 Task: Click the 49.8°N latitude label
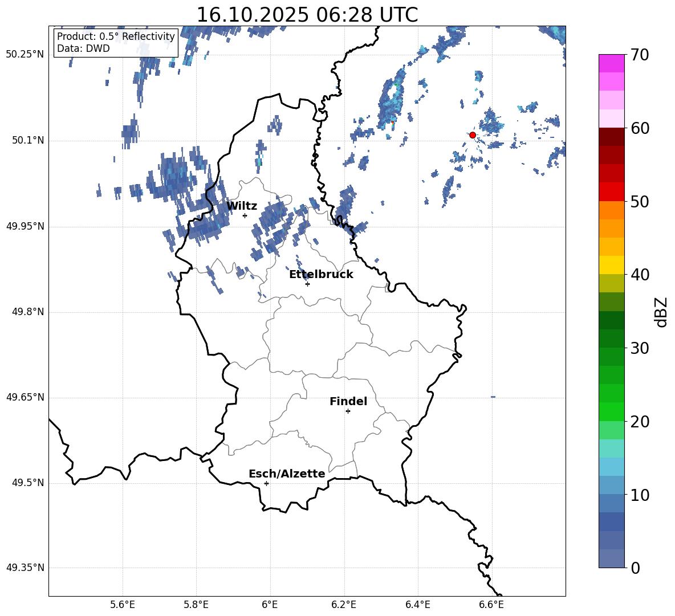28,312
